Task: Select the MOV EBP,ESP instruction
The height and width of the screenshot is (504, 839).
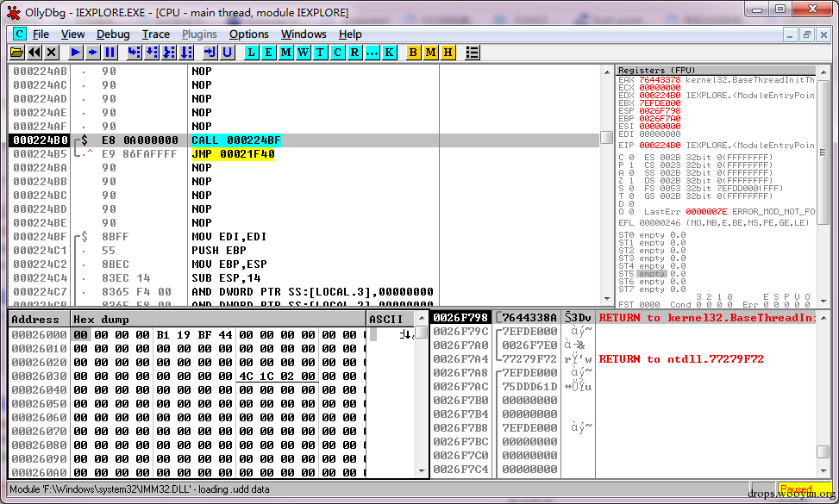Action: [x=229, y=264]
